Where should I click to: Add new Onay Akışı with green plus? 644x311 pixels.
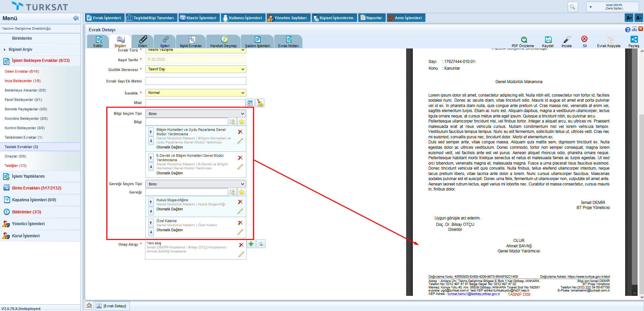pyautogui.click(x=251, y=244)
